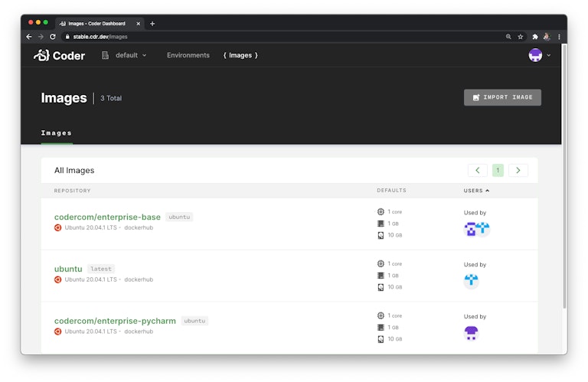588x382 pixels.
Task: Click the Coder logo in the header
Action: click(x=59, y=55)
